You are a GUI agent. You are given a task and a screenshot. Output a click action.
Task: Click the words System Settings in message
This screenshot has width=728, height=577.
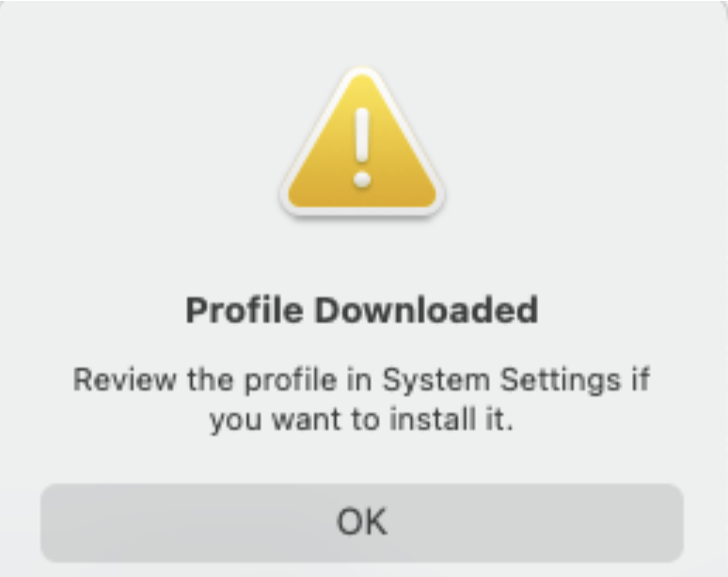coord(501,381)
